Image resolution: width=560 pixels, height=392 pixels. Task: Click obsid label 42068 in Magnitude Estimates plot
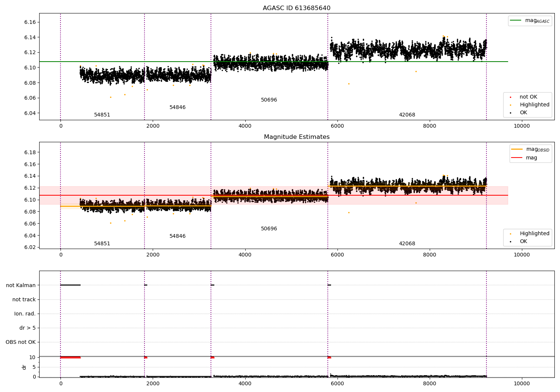coord(407,244)
